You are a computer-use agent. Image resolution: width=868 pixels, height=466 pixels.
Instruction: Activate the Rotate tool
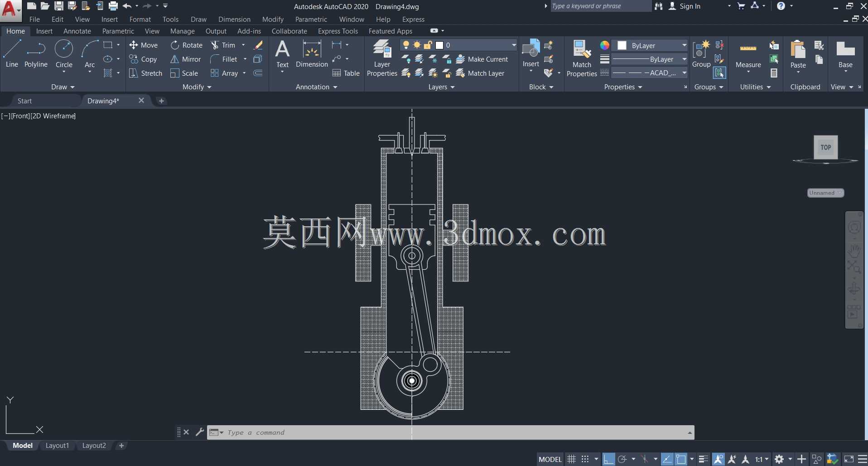click(186, 45)
